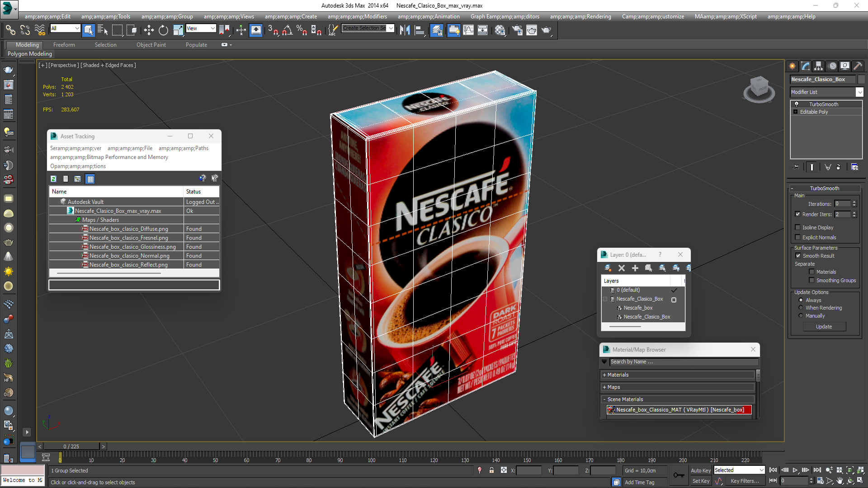Viewport: 868px width, 488px height.
Task: Choose the Select and Move tool
Action: (x=149, y=30)
